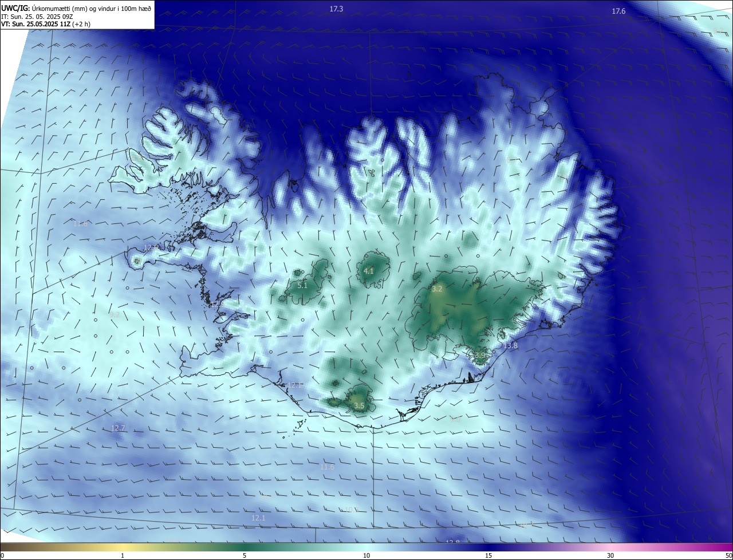Click the '0' tick label on the color scale

tap(2, 556)
